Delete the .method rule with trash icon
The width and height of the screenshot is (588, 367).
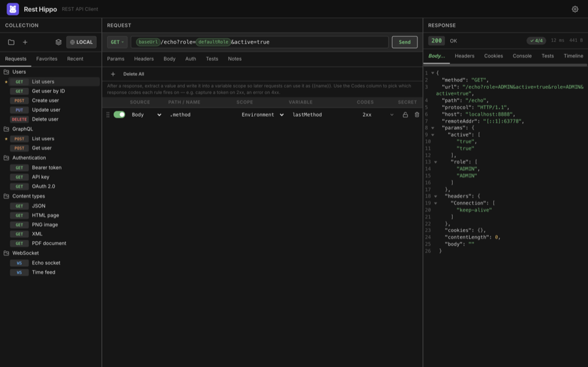coord(417,115)
